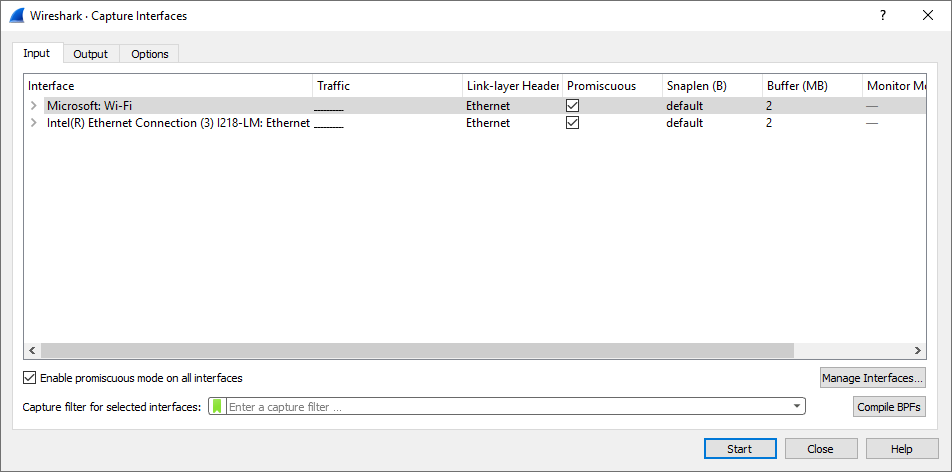Switch to the Output tab
Screen dimensions: 952x472
point(90,53)
